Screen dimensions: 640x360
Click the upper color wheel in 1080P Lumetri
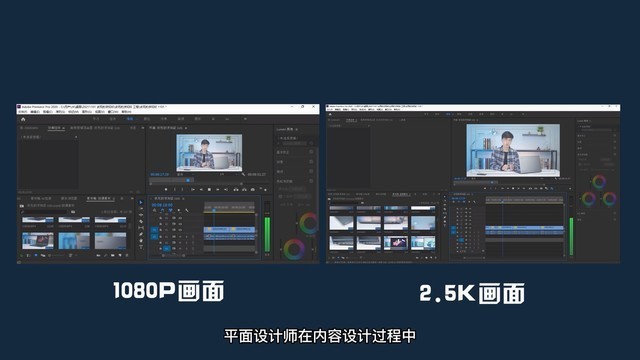tap(309, 222)
